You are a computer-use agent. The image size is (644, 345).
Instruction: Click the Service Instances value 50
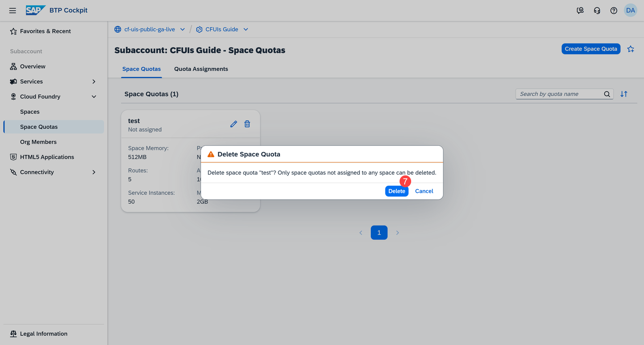[131, 202]
